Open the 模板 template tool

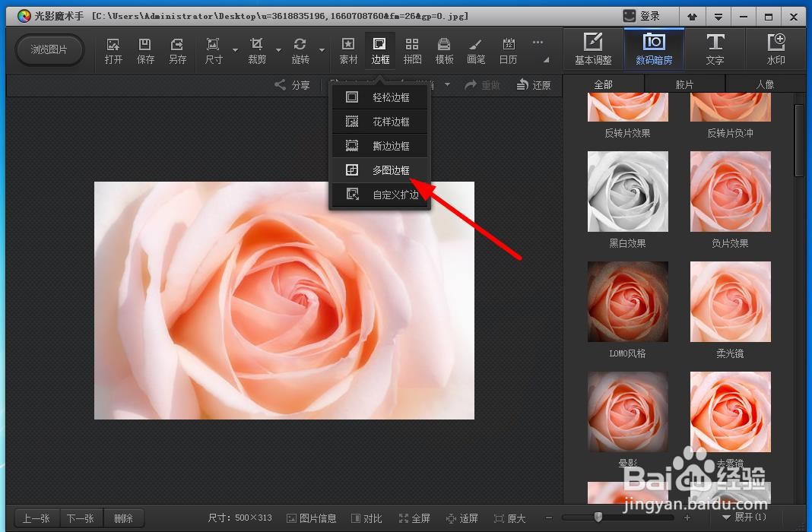click(444, 51)
